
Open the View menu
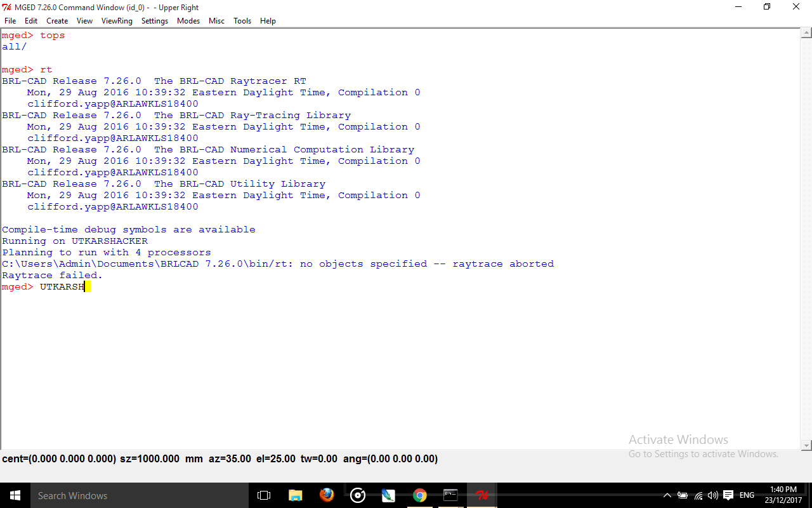point(84,21)
